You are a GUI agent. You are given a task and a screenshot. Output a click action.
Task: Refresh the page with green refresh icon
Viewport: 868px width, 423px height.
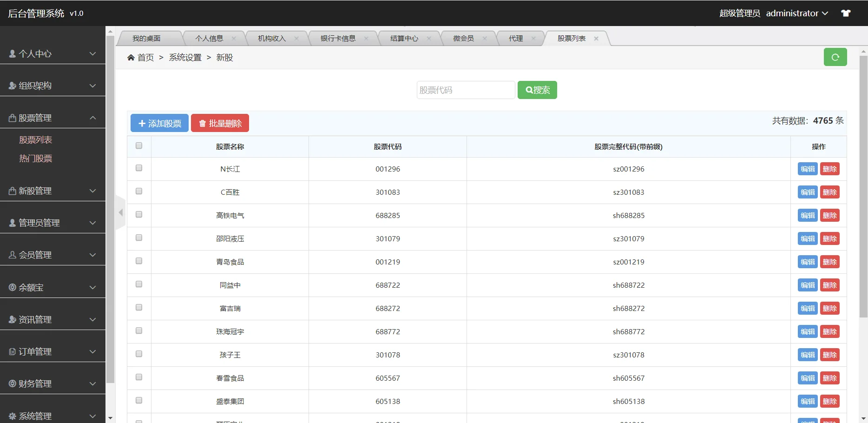[835, 57]
